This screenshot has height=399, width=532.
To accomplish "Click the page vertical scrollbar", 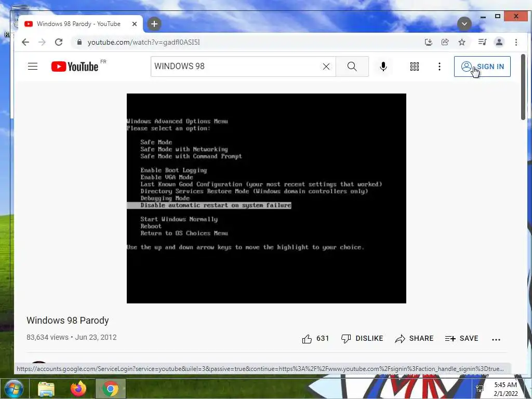I will 523,87.
